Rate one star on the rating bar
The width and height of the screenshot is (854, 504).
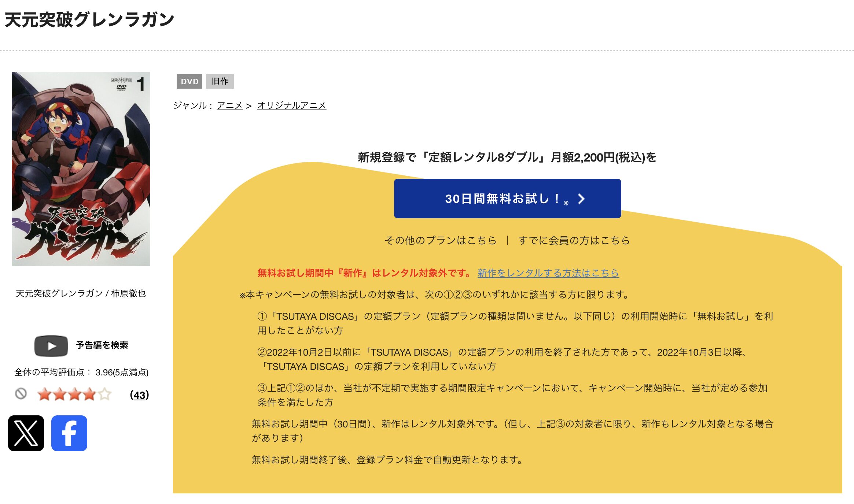[x=44, y=394]
